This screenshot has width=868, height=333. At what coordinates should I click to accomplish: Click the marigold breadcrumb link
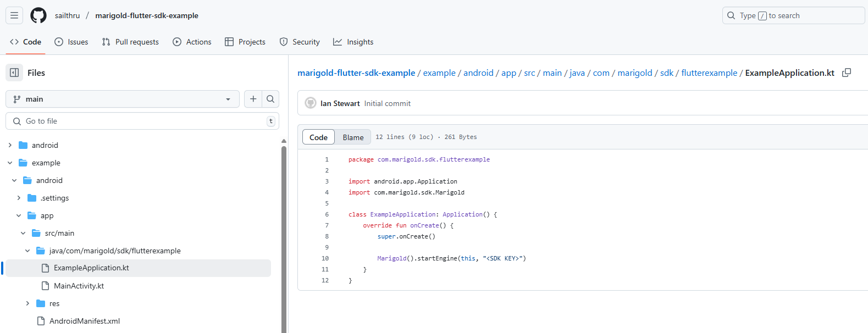tap(635, 73)
